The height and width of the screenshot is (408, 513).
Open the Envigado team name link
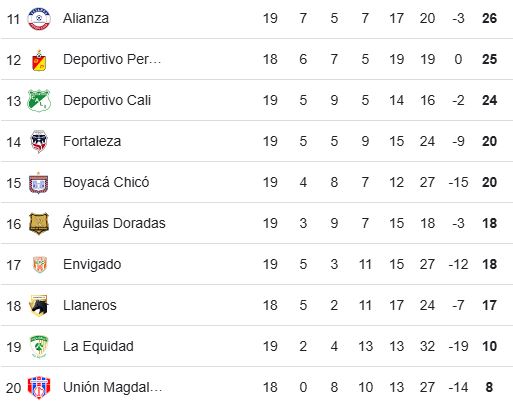point(92,265)
